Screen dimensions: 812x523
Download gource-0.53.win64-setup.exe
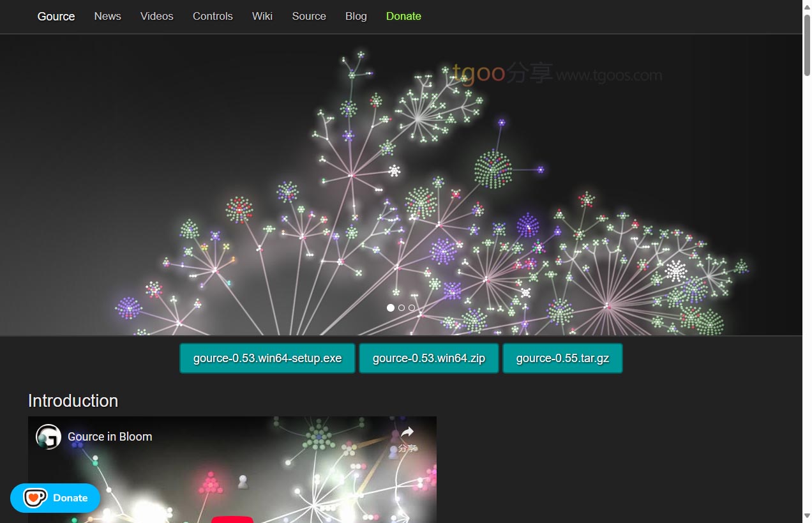[267, 358]
